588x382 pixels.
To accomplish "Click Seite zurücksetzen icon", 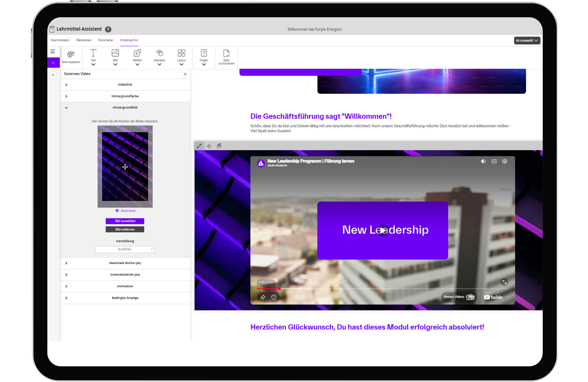I will [226, 57].
